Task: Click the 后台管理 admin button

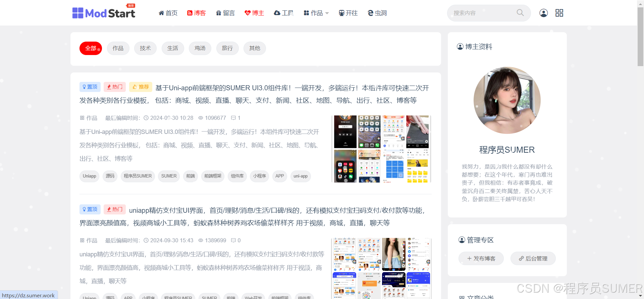Action: [533, 258]
